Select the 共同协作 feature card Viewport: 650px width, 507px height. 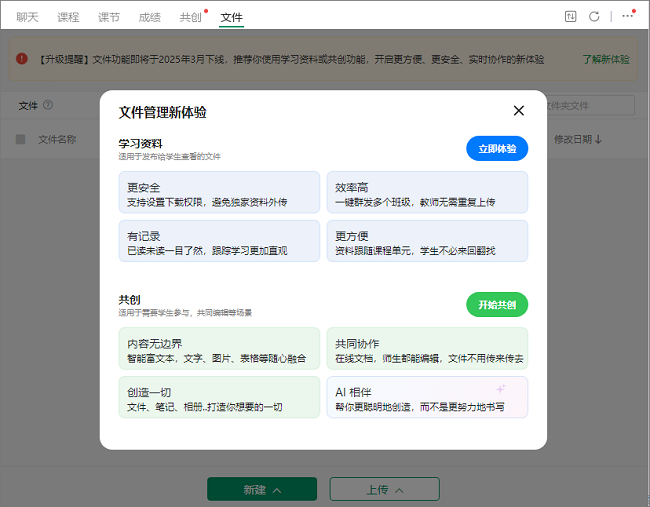click(x=427, y=349)
